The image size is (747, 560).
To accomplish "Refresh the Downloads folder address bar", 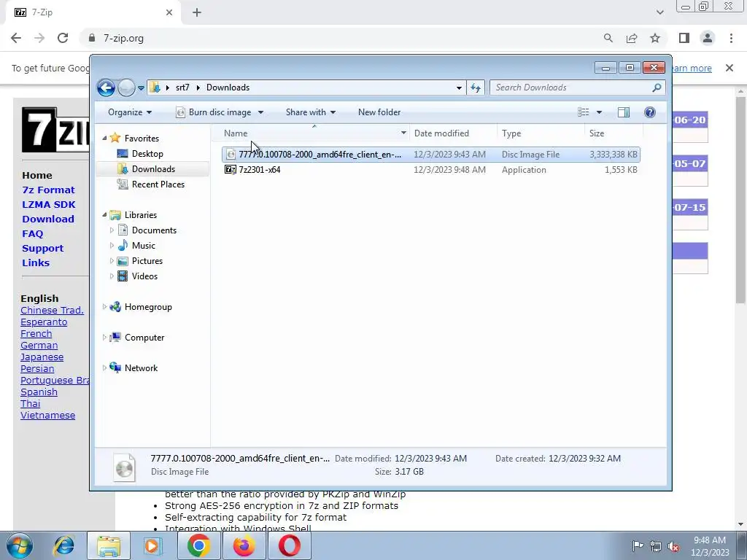I will 476,87.
